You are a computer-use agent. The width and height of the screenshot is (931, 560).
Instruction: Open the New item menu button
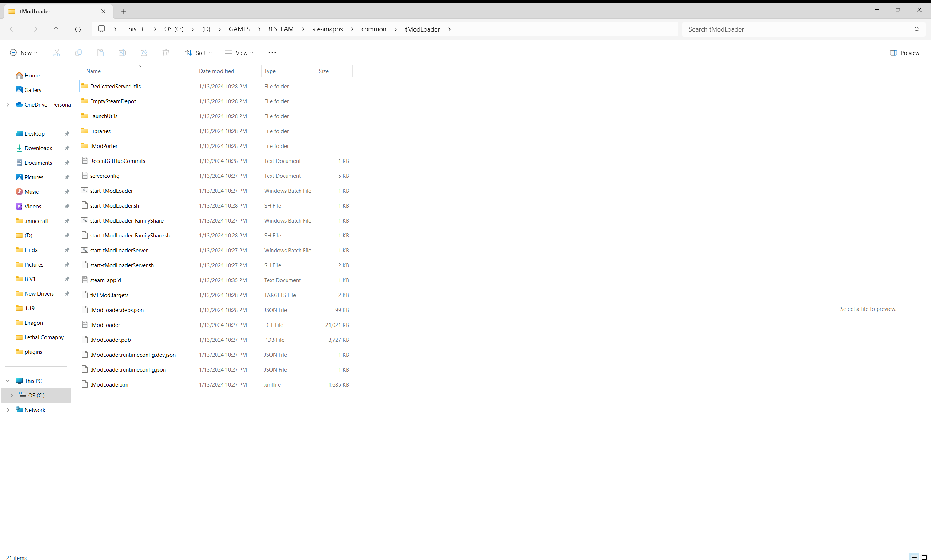tap(23, 53)
